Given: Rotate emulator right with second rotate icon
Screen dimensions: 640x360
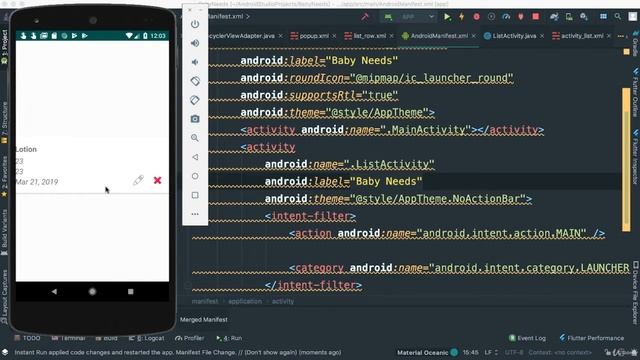Looking at the screenshot, I should (x=195, y=100).
